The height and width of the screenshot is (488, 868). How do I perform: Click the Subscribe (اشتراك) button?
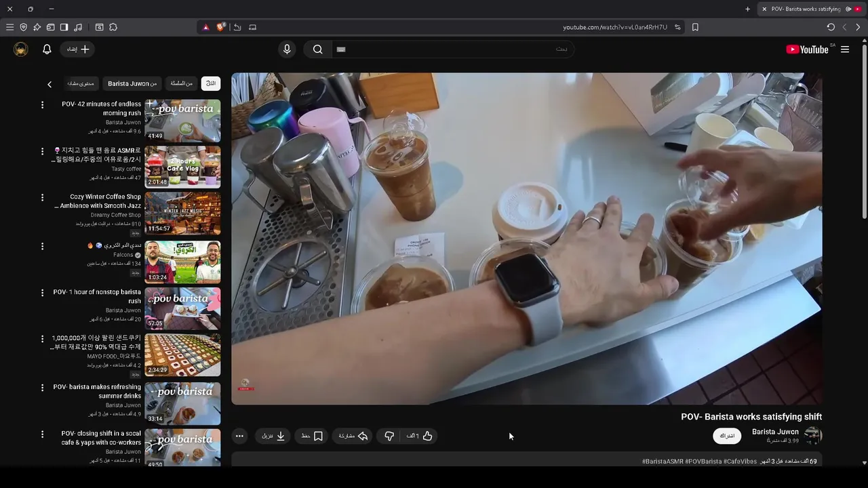tap(727, 436)
